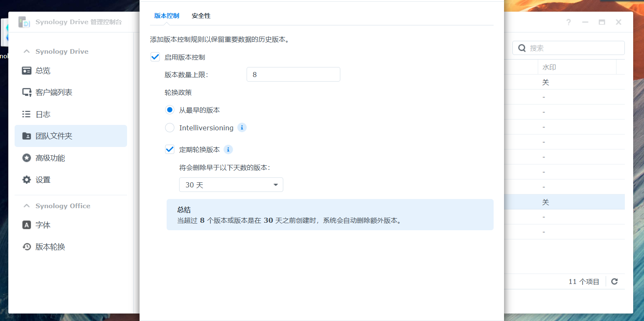
Task: Click the 版本数量上限 input field
Action: click(293, 75)
